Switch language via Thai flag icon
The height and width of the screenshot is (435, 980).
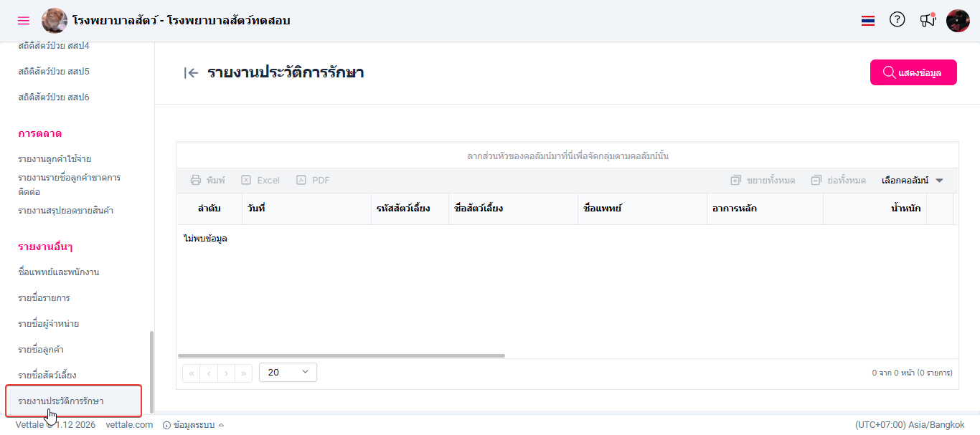coord(868,21)
